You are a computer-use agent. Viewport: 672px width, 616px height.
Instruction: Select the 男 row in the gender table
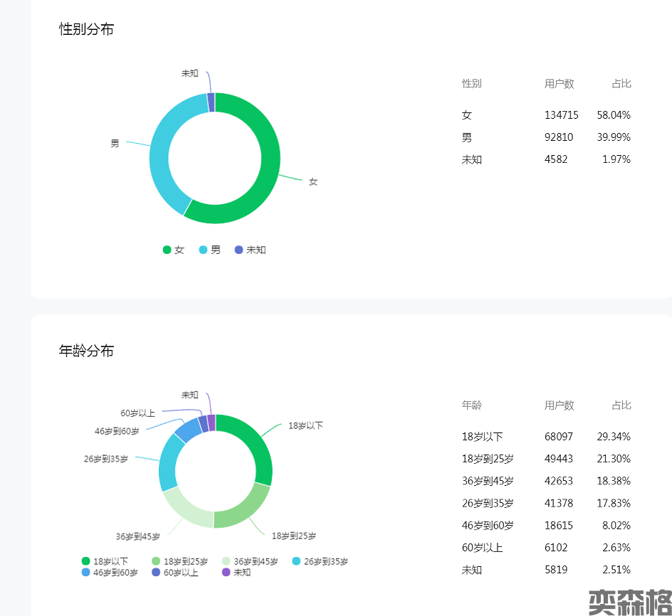click(546, 137)
